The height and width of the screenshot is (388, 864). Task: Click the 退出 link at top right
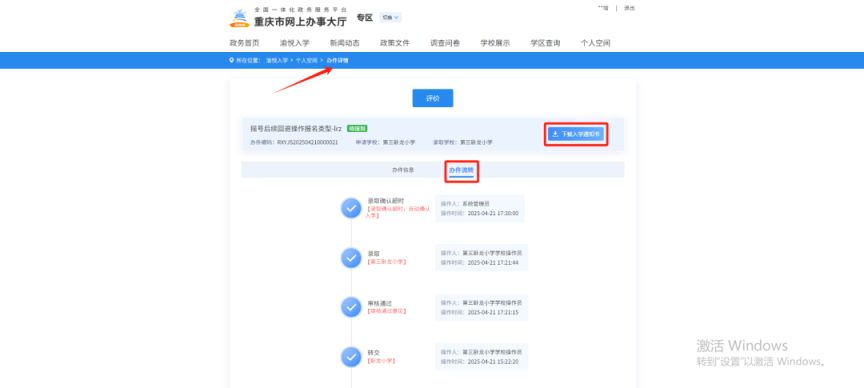tap(629, 8)
